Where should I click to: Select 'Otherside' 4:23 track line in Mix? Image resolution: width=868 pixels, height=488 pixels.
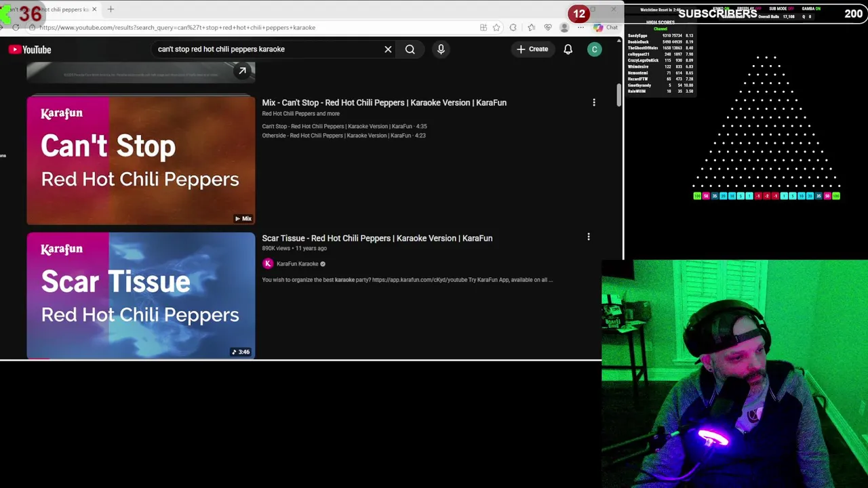(344, 136)
